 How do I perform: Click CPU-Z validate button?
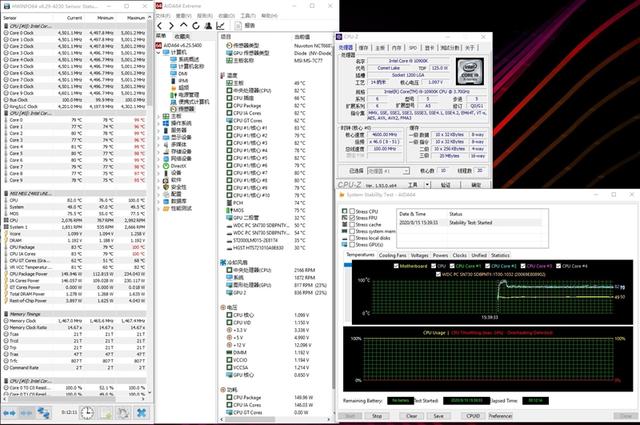click(445, 185)
